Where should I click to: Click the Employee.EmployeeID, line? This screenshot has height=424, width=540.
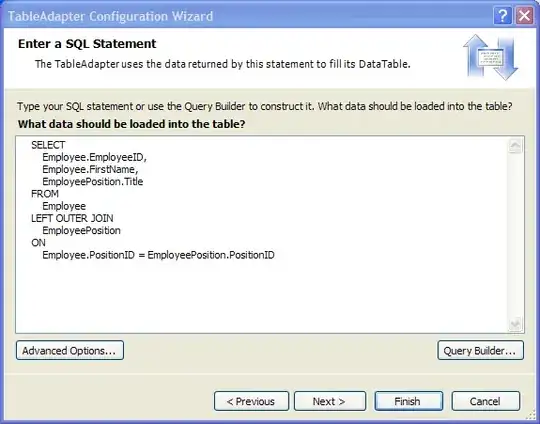click(x=94, y=157)
